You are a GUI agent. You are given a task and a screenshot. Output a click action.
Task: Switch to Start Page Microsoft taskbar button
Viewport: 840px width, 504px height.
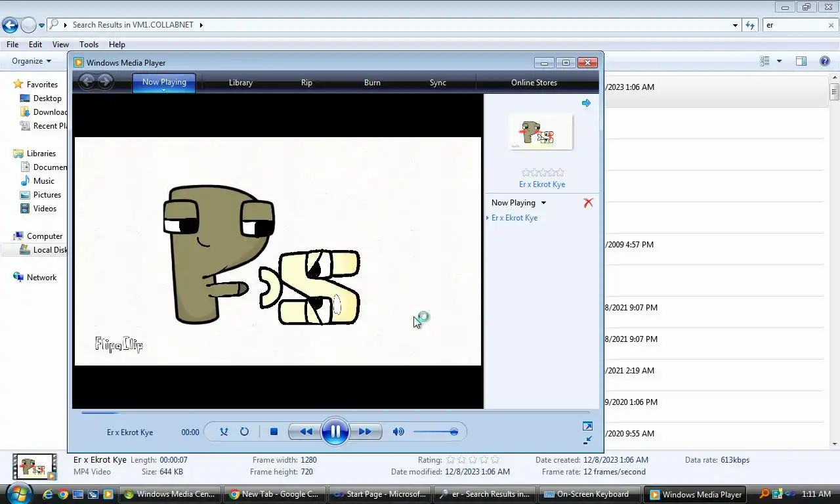pos(379,494)
